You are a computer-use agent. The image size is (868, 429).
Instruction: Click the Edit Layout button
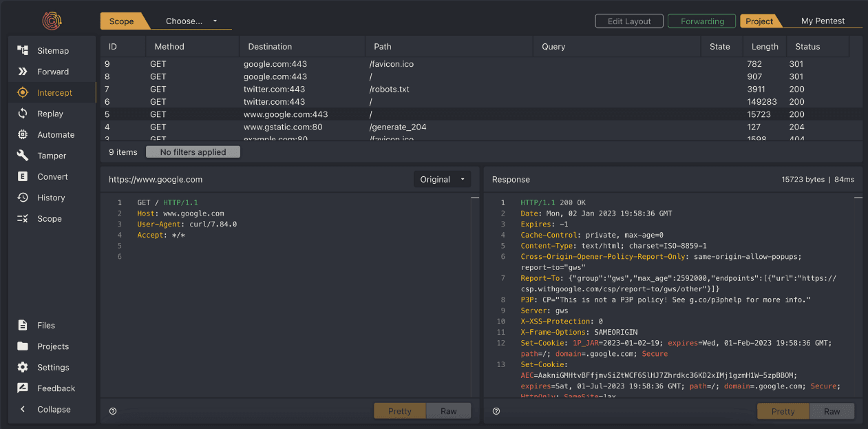[x=629, y=21]
